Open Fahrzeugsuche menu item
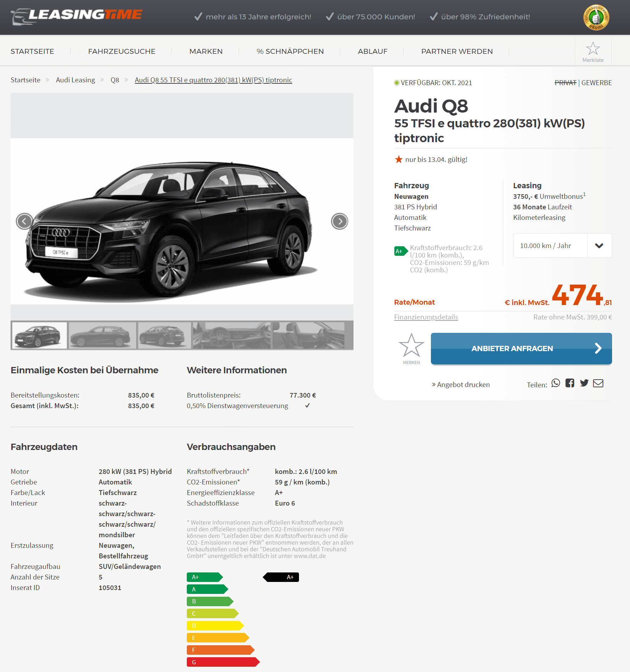Viewport: 630px width, 672px height. [122, 51]
